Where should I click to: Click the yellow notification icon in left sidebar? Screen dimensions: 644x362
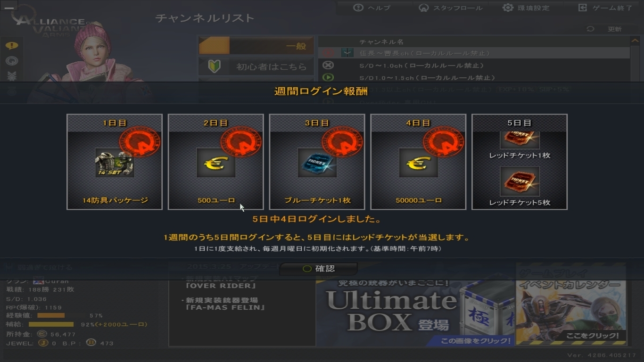tap(12, 46)
